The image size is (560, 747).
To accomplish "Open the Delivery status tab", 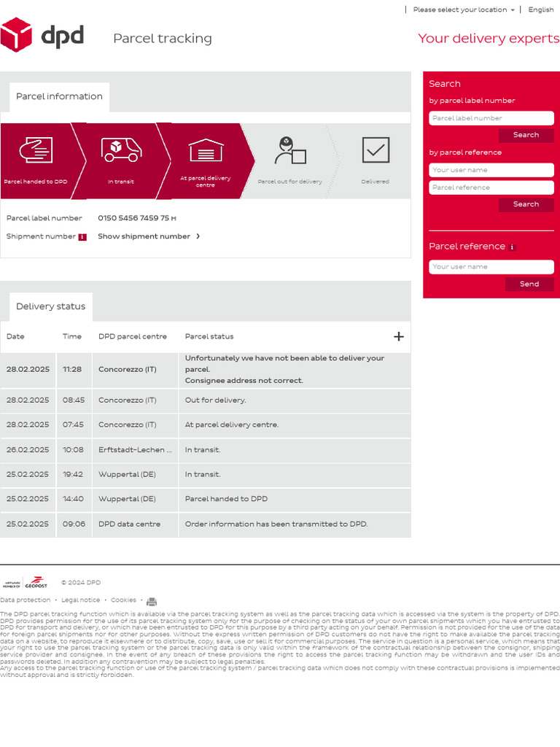I will 51,307.
